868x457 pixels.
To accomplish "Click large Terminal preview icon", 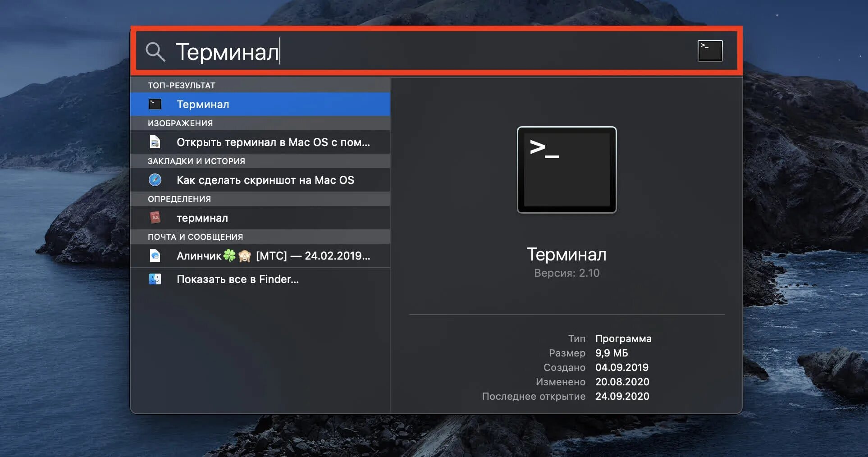I will point(566,170).
